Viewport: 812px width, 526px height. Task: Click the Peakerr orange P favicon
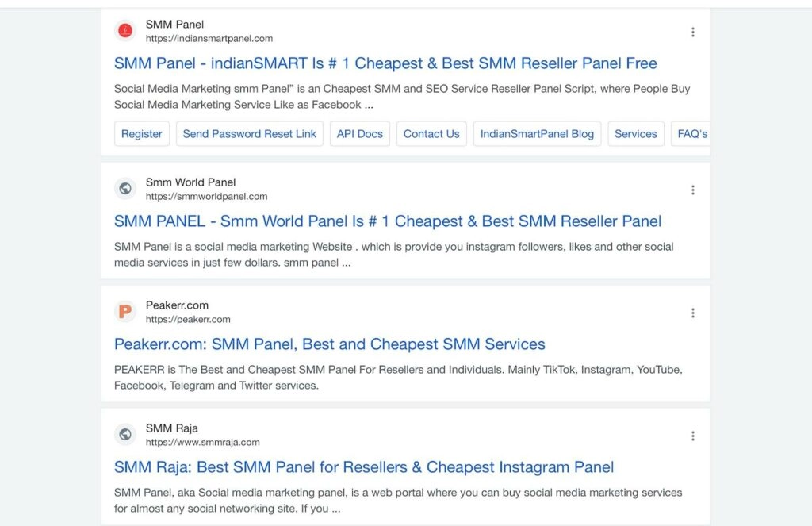click(124, 312)
